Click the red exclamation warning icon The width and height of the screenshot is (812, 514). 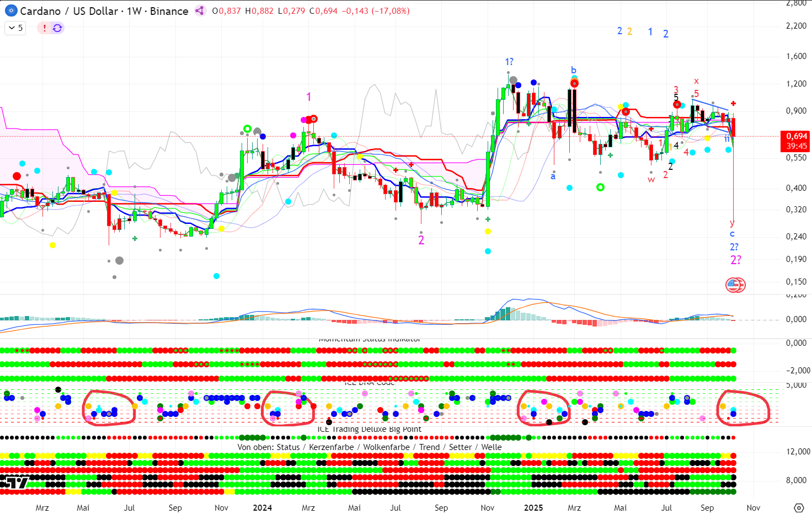pyautogui.click(x=45, y=28)
